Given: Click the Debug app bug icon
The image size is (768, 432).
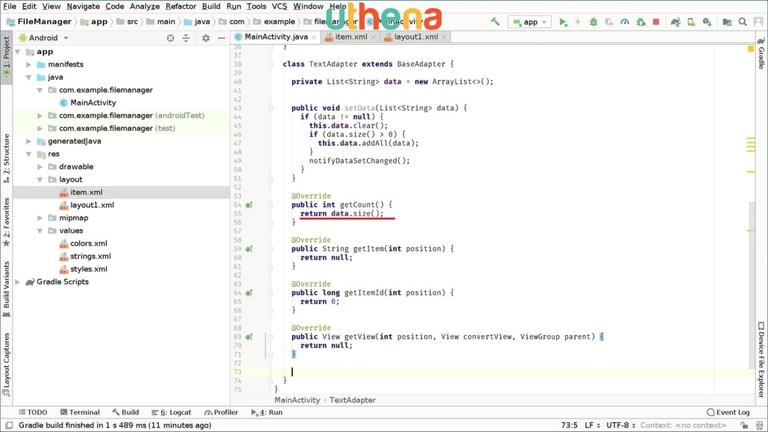Looking at the screenshot, I should tap(593, 21).
